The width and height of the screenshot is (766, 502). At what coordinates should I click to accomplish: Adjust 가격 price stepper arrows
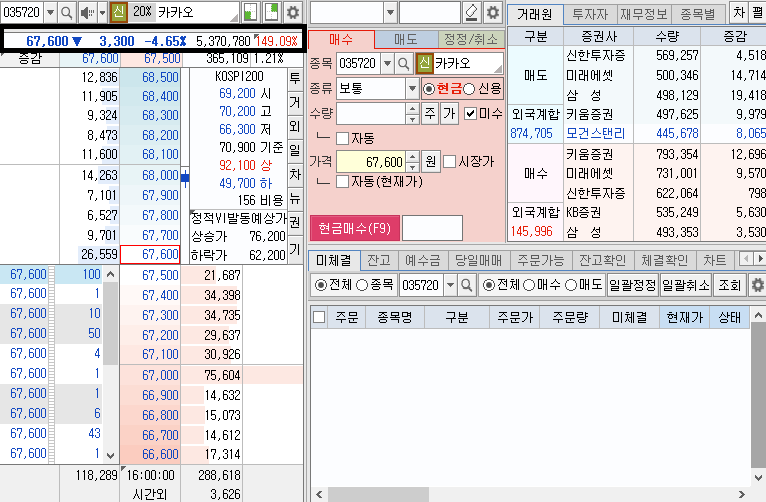[x=413, y=162]
